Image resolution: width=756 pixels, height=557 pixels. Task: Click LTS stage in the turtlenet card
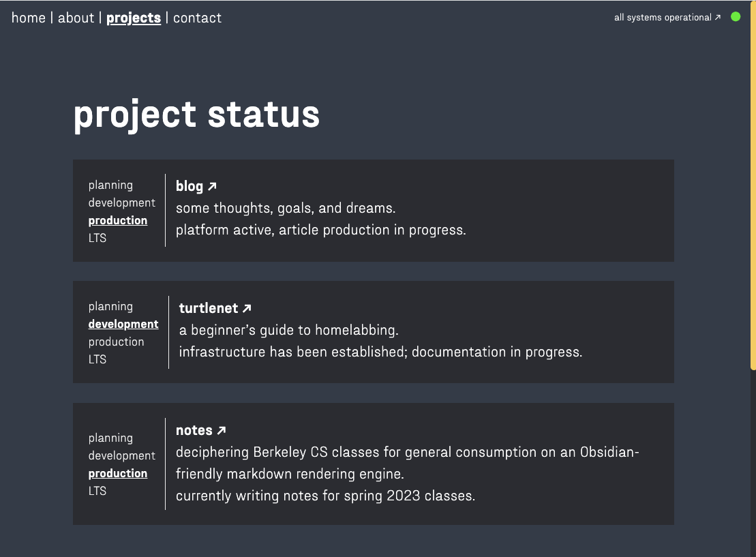coord(97,359)
